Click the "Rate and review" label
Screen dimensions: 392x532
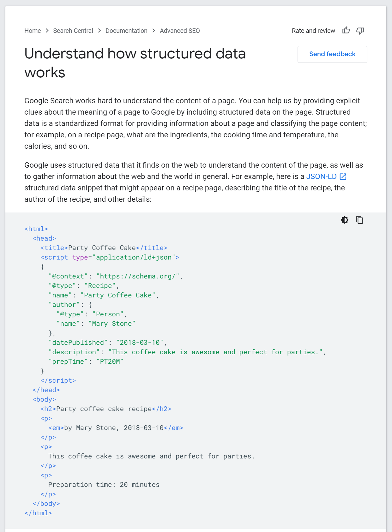313,31
